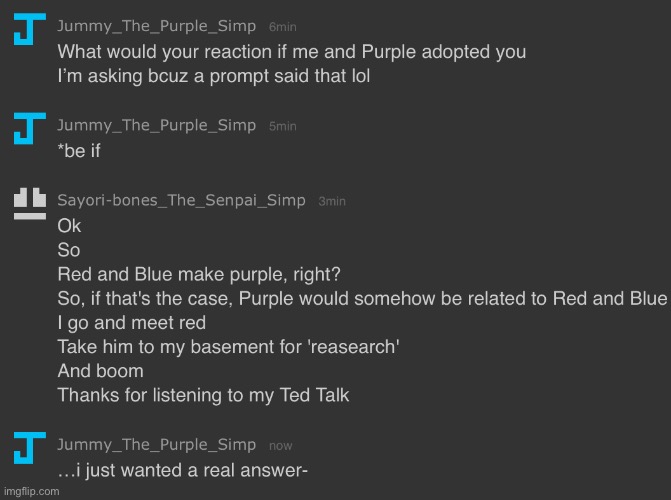
Task: Click the 5min timestamp
Action: pyautogui.click(x=282, y=126)
